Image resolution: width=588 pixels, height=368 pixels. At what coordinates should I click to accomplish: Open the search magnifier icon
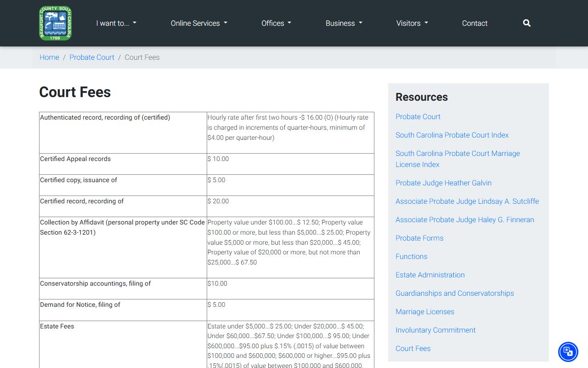526,23
